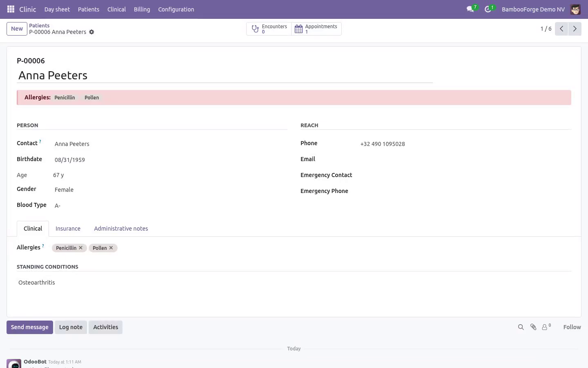
Task: Open the Patients menu
Action: coord(89,9)
